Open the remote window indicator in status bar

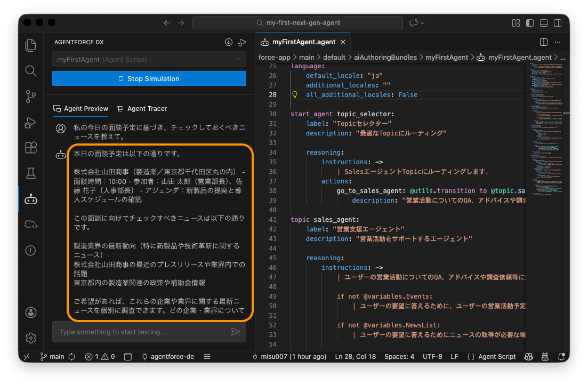coord(27,357)
